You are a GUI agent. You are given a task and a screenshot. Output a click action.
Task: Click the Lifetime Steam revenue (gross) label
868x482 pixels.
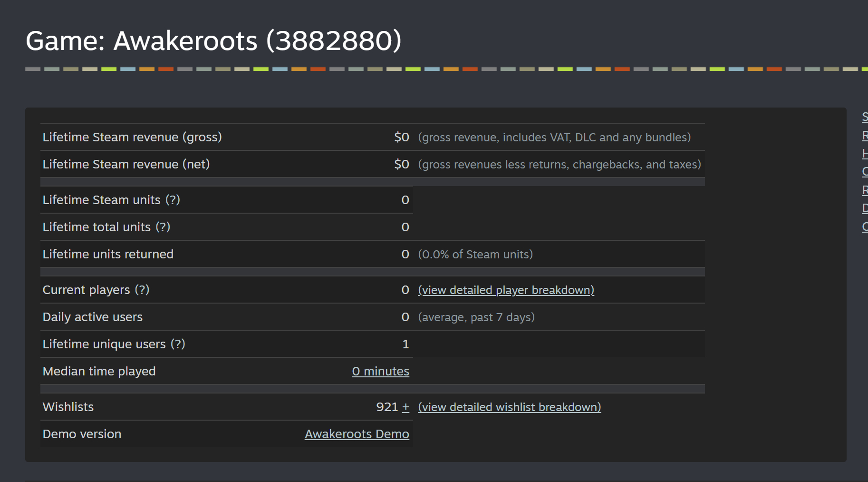pos(132,138)
